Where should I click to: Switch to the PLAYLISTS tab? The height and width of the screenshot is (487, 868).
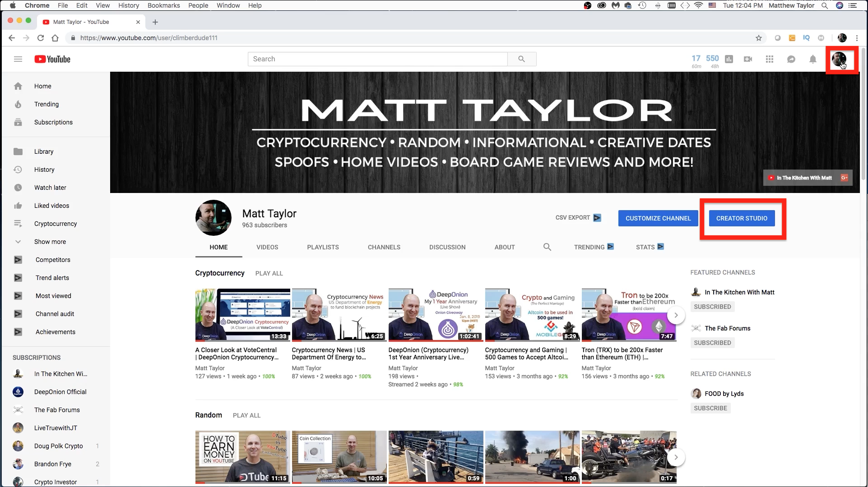(x=323, y=247)
